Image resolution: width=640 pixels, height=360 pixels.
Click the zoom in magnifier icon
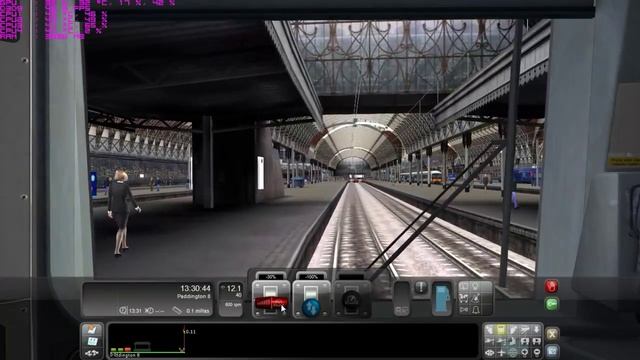point(524,352)
